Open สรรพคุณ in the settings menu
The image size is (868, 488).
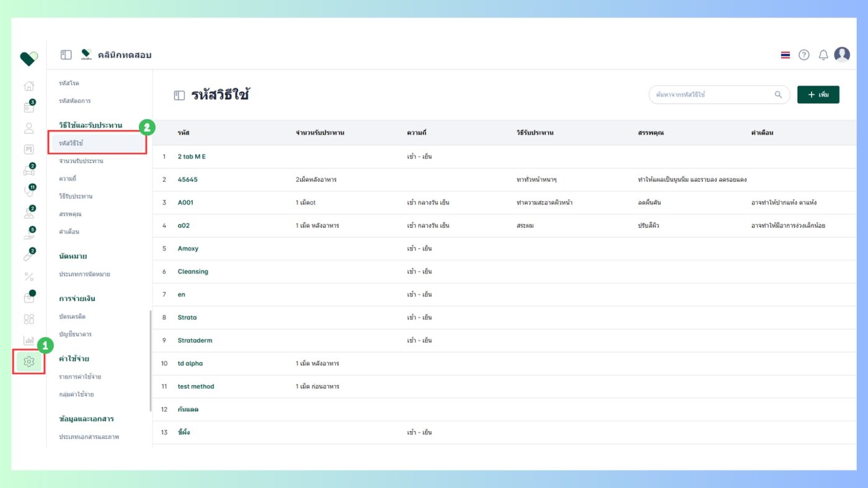click(70, 214)
